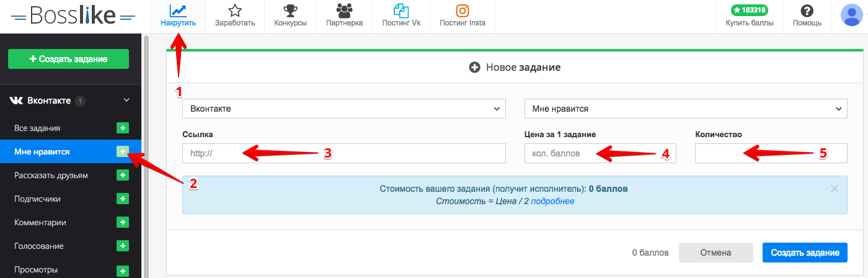Open Постинг Vk
The image size is (868, 278).
[x=401, y=17]
